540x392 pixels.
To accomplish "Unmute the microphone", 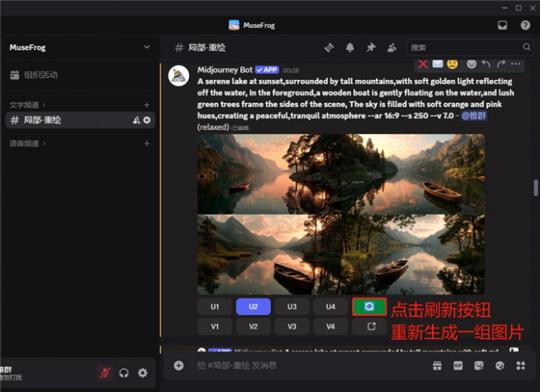I will [105, 373].
